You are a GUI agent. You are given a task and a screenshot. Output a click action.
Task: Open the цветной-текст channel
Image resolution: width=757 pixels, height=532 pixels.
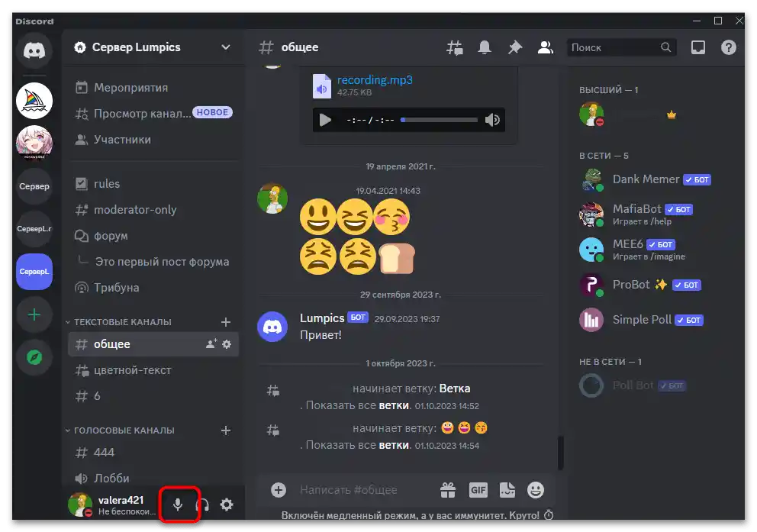click(x=153, y=370)
